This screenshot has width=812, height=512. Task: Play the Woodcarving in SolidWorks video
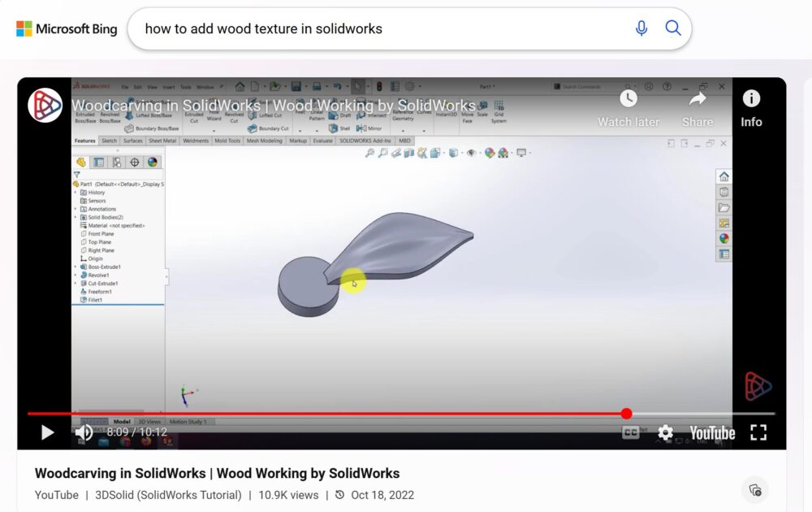pyautogui.click(x=47, y=432)
